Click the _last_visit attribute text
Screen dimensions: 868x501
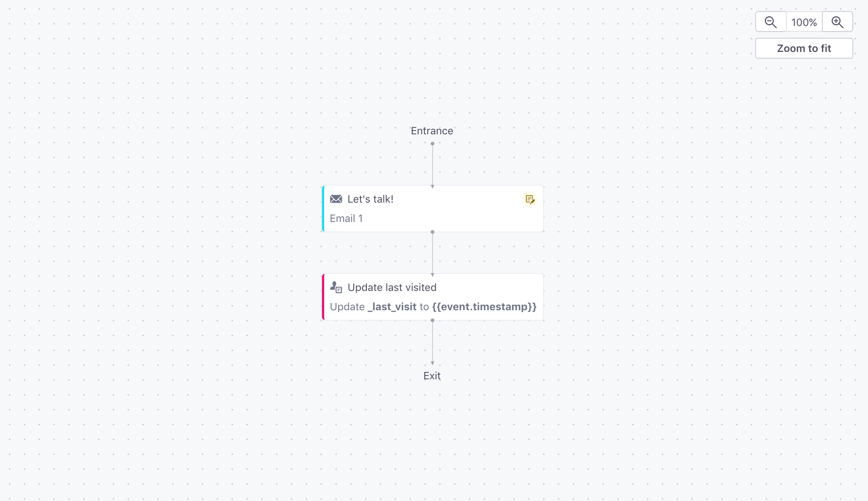coord(392,307)
